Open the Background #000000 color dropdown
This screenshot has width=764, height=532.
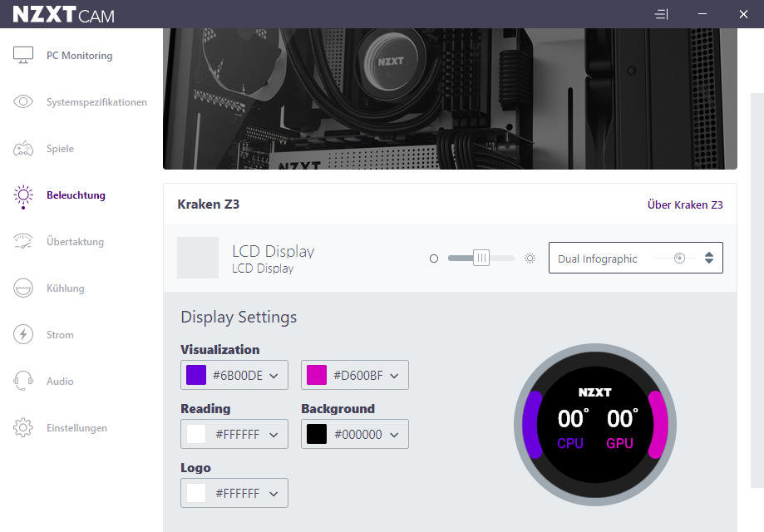click(x=355, y=434)
